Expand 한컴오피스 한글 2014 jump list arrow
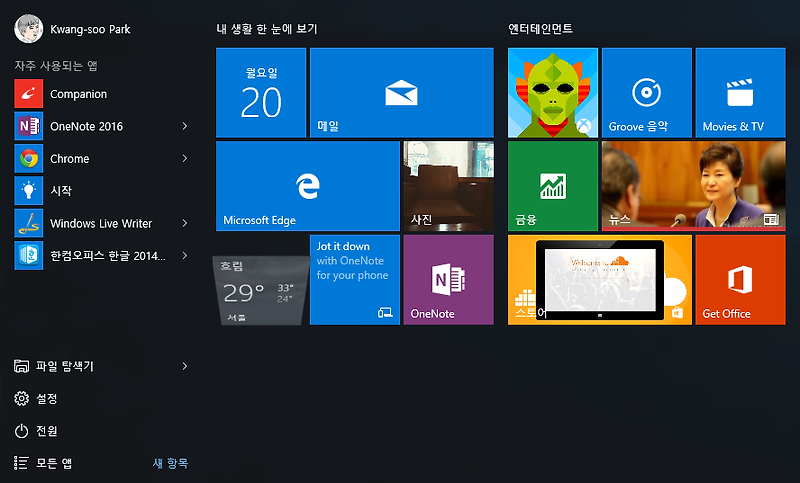The height and width of the screenshot is (483, 800). coord(185,256)
